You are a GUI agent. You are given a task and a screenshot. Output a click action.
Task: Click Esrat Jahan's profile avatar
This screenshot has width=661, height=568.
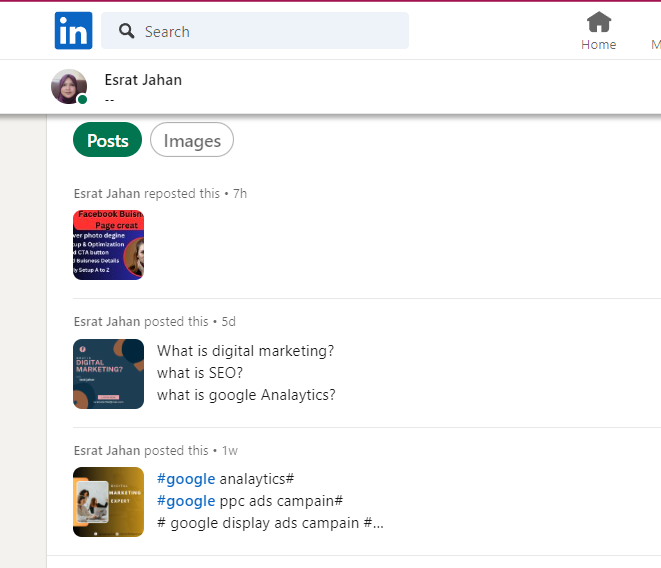[x=69, y=87]
